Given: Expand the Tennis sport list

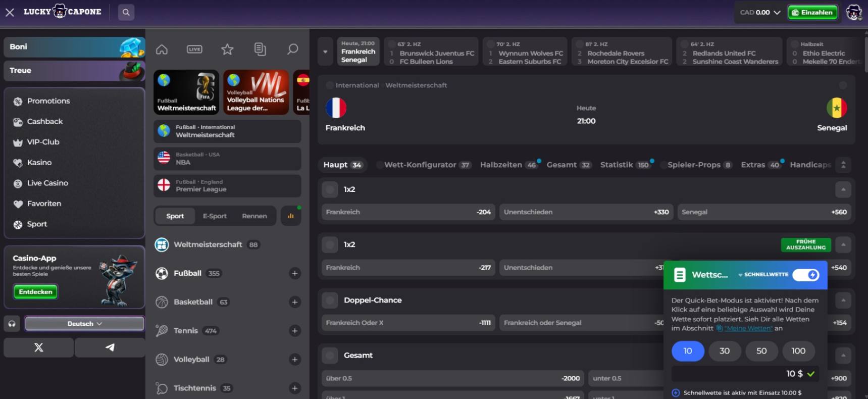Looking at the screenshot, I should tap(295, 331).
